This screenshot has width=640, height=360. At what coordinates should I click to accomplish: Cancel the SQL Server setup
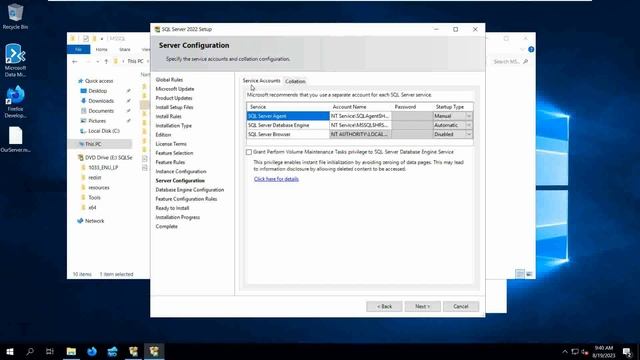[x=460, y=306]
